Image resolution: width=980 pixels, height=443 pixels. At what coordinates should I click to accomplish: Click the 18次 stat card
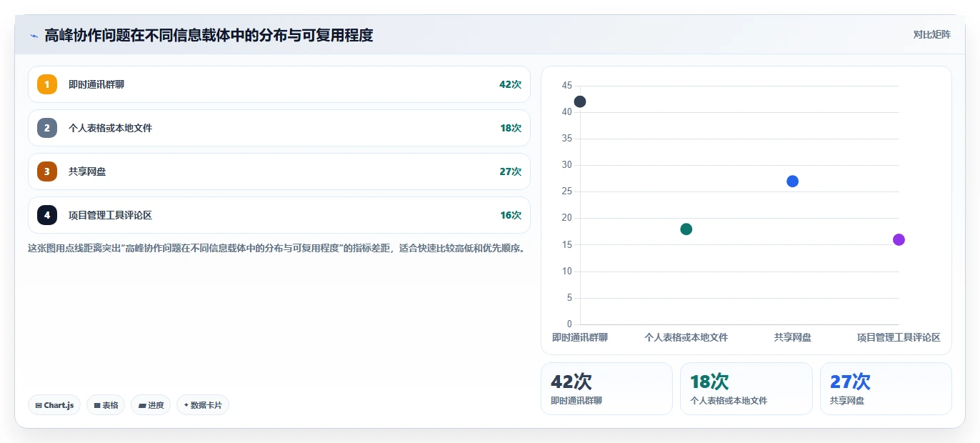(746, 389)
